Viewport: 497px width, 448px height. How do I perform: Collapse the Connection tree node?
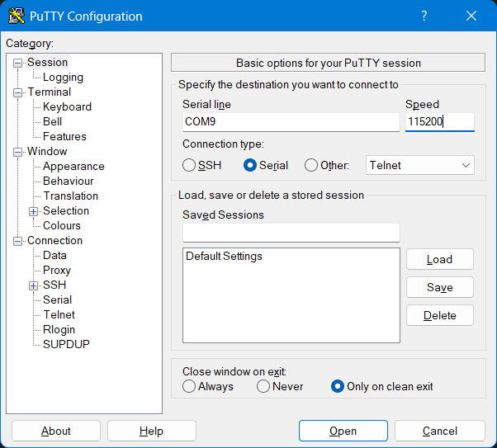point(18,242)
